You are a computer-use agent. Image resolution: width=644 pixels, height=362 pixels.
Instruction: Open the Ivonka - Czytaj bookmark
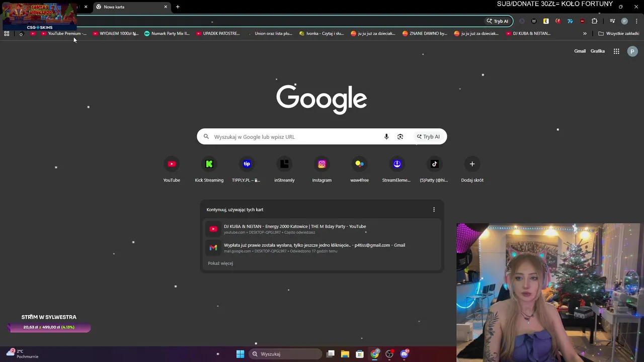point(321,34)
